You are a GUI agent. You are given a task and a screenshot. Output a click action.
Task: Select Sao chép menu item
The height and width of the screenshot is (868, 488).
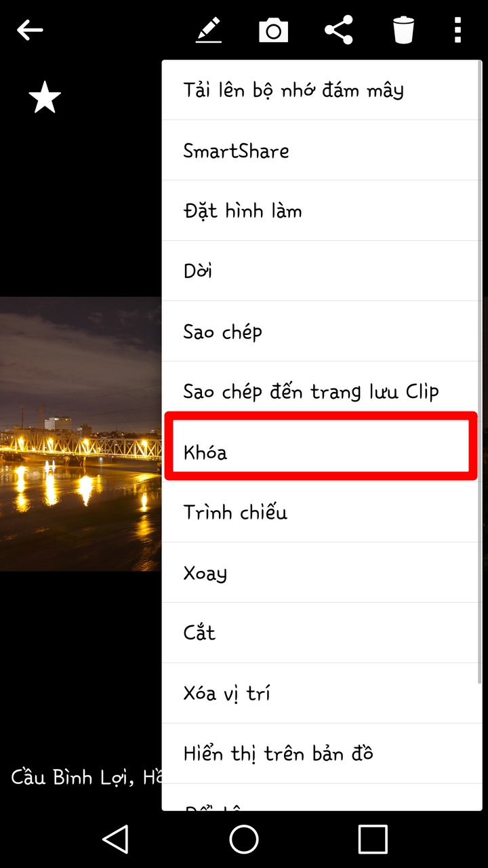[x=321, y=332]
